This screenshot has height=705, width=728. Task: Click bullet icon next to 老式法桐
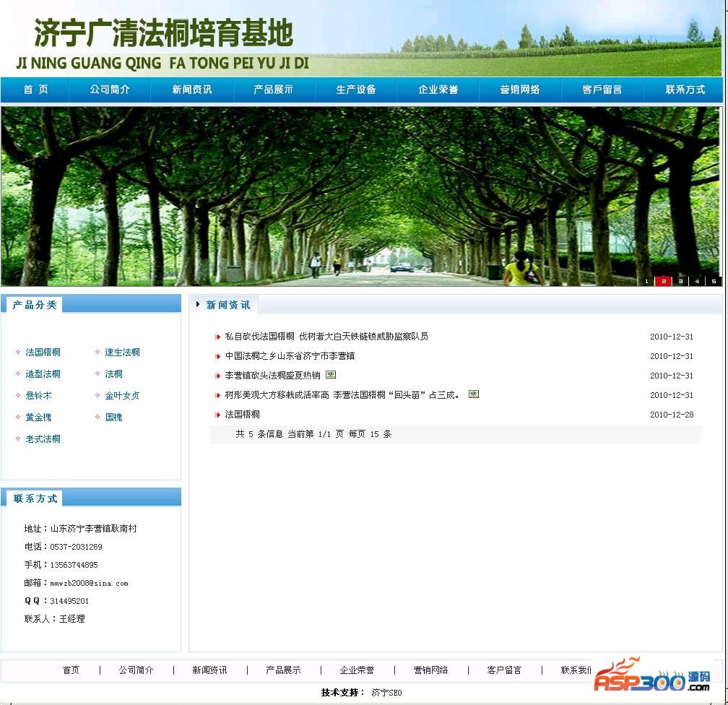click(18, 438)
